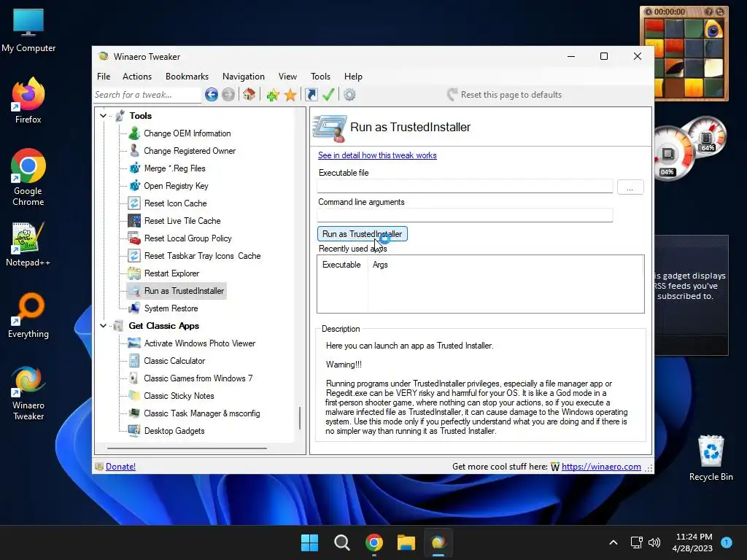Click the Forward navigation arrow in toolbar
747x560 pixels.
[x=228, y=95]
